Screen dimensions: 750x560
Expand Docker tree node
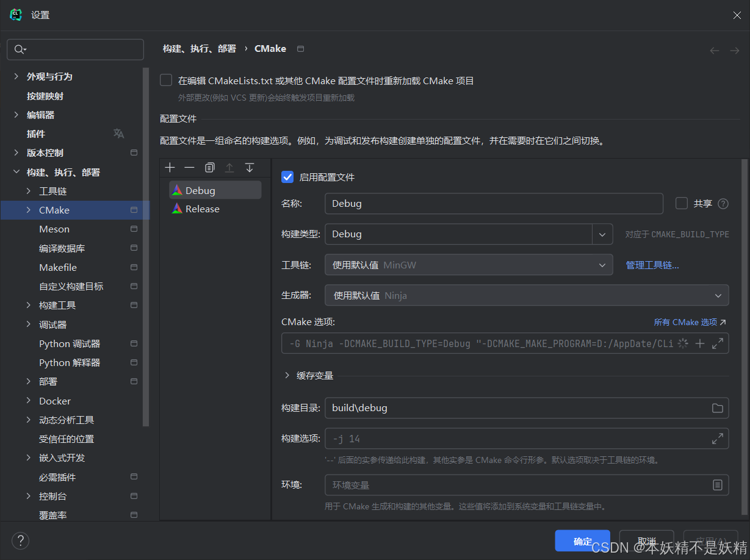point(29,401)
